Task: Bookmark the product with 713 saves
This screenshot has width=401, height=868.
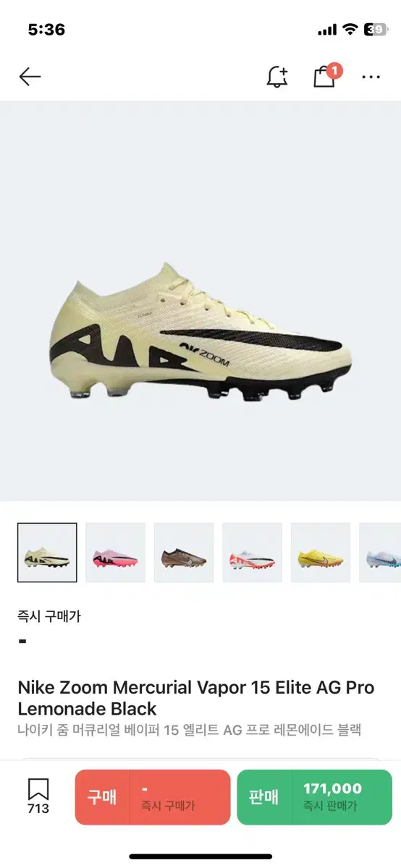Action: pyautogui.click(x=38, y=796)
